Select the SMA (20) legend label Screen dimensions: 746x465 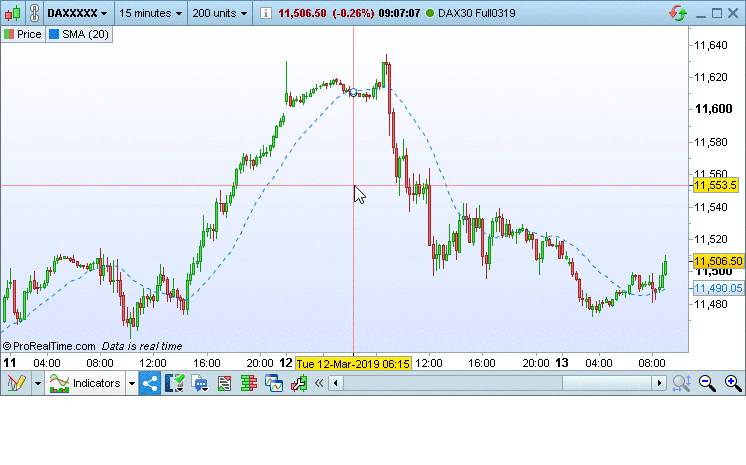(x=78, y=34)
